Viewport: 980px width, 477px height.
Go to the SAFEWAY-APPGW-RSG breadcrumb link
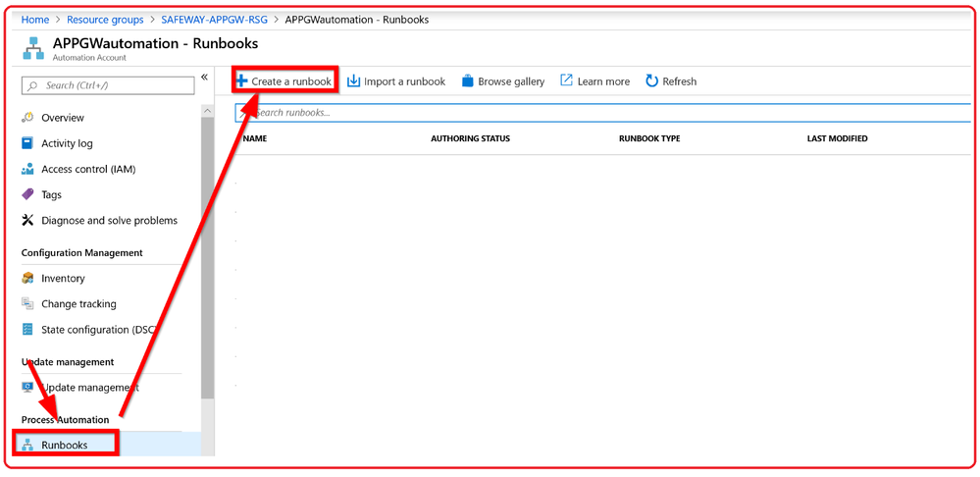click(x=214, y=20)
